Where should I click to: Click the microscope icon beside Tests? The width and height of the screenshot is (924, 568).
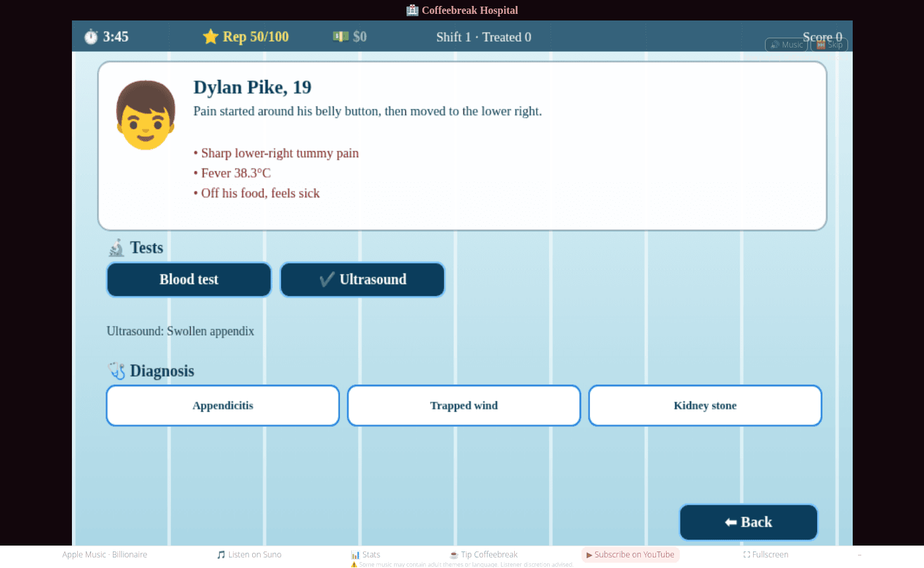coord(116,248)
